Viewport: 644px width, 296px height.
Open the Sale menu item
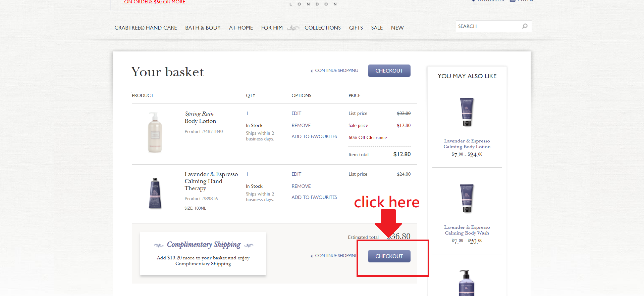point(377,28)
